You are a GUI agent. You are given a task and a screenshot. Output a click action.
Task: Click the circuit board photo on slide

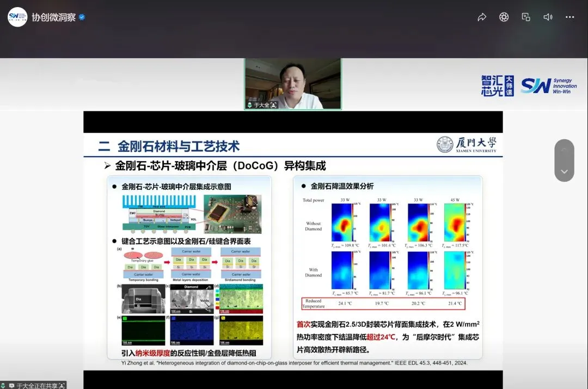click(x=232, y=214)
